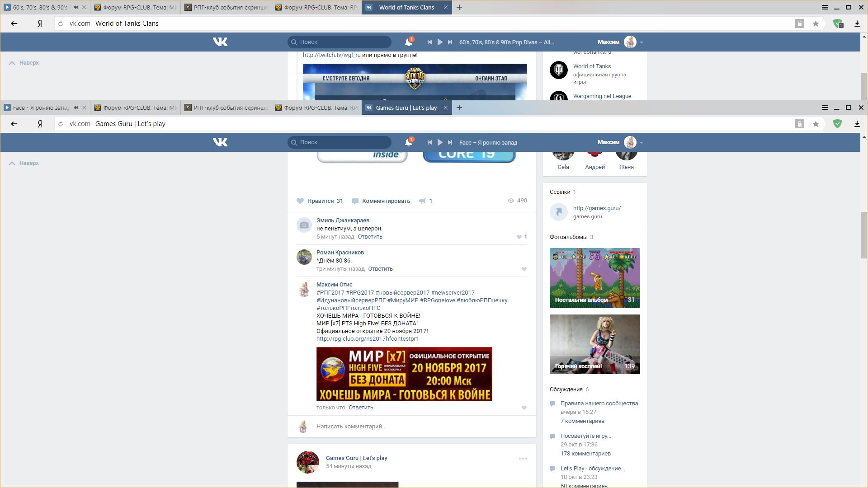Skip to next track in lower VK header
Image resolution: width=868 pixels, height=488 pixels.
pos(450,142)
